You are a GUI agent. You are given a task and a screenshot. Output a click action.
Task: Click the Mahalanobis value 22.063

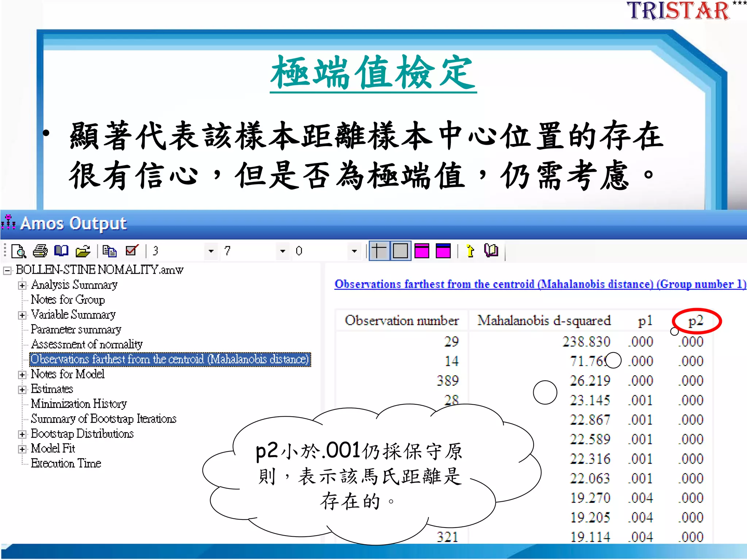point(590,478)
